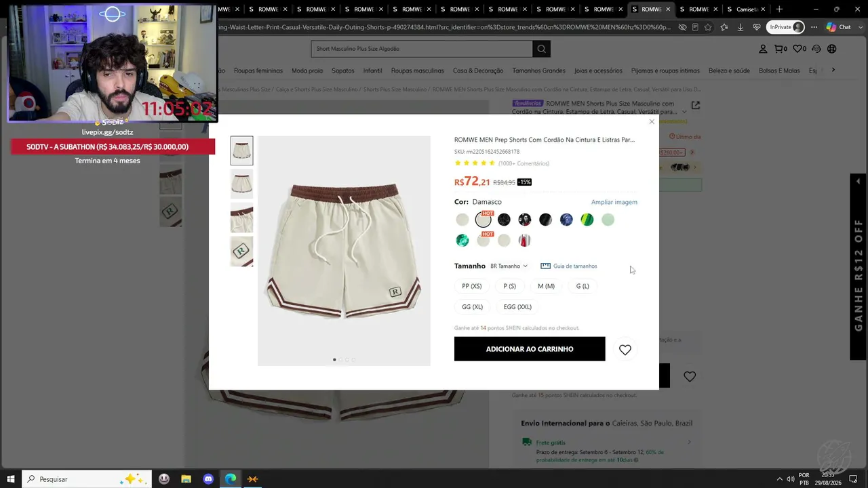The width and height of the screenshot is (868, 488).
Task: Click the volume icon in system tray
Action: point(791,479)
